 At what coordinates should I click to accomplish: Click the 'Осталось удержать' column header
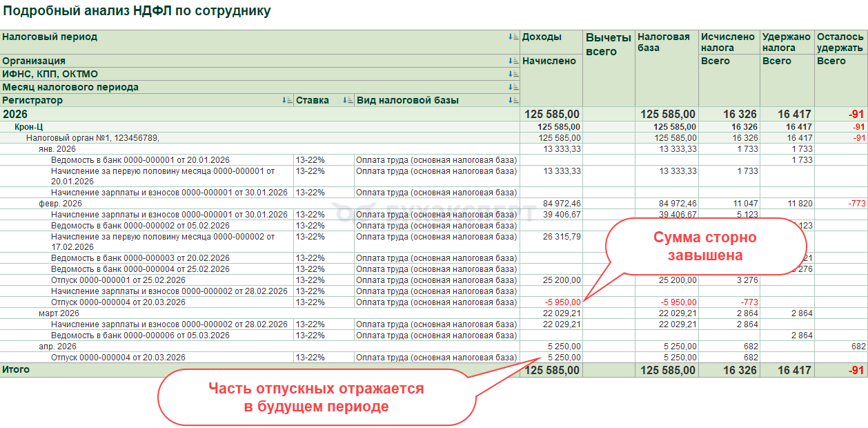click(x=841, y=42)
